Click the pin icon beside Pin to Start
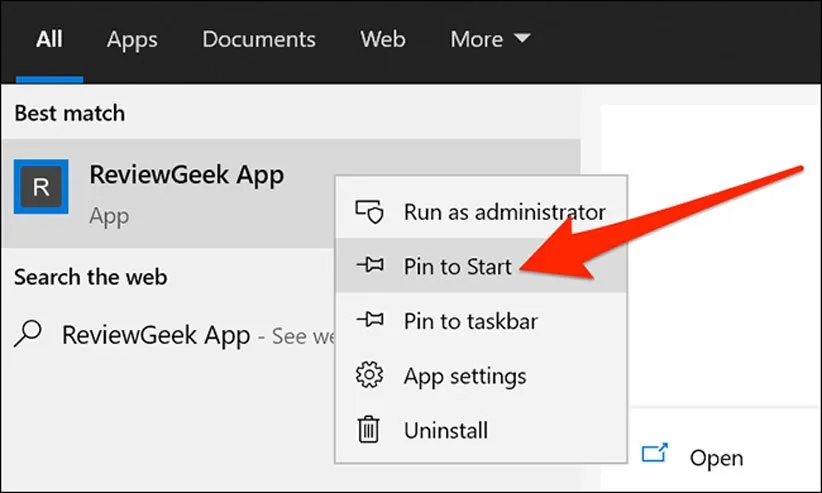 pos(370,267)
